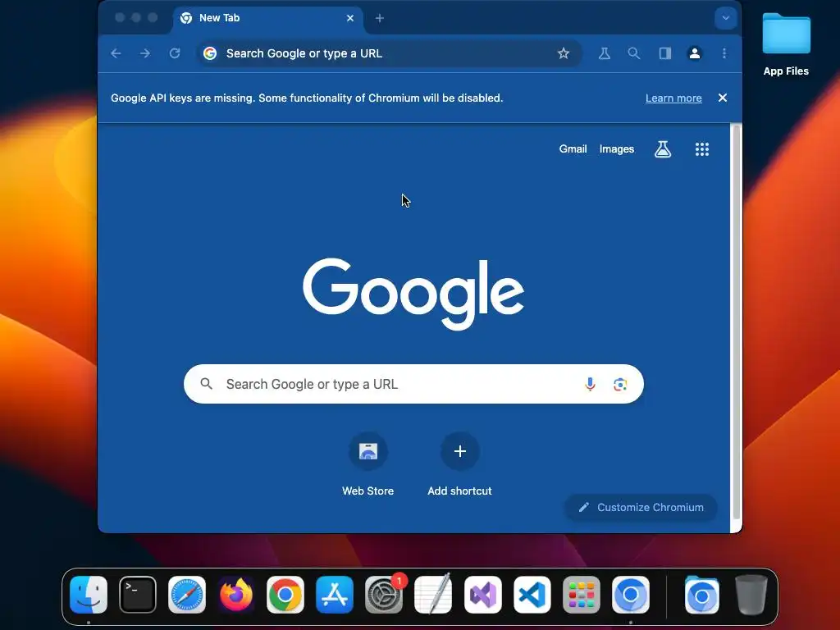Viewport: 840px width, 630px height.
Task: Open App Store from the dock
Action: (x=335, y=595)
